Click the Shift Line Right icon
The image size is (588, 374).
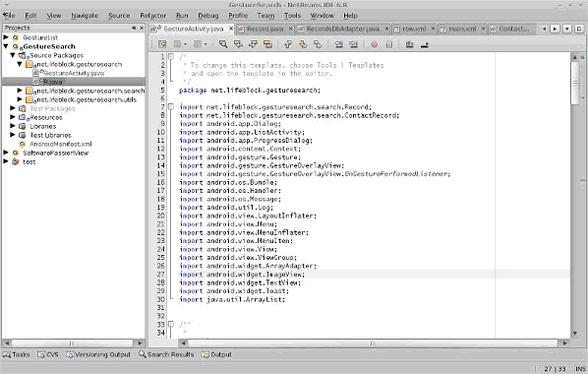coord(353,44)
